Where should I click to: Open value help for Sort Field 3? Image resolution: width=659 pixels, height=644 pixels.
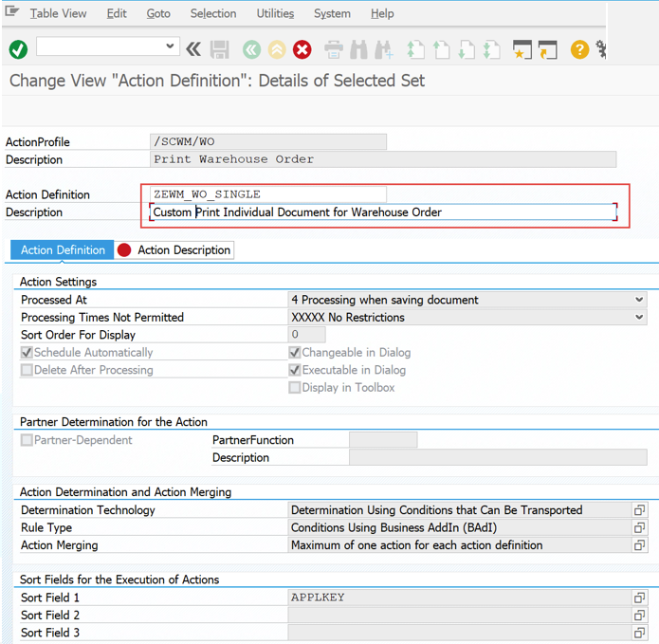(x=639, y=633)
